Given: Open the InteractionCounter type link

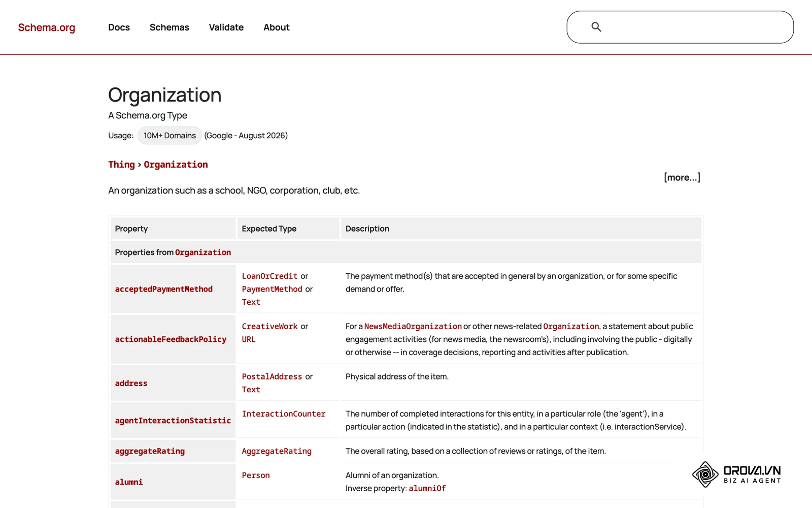Looking at the screenshot, I should click(x=284, y=414).
